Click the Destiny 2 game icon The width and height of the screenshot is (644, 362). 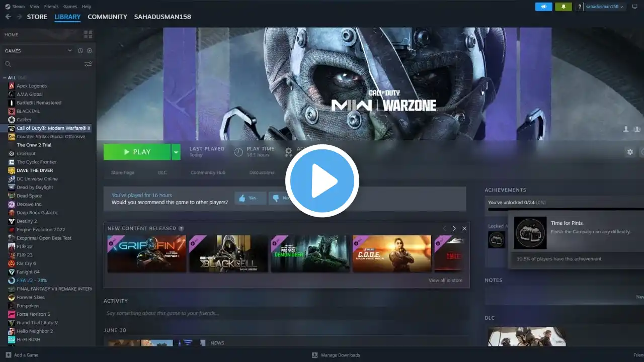tap(12, 221)
